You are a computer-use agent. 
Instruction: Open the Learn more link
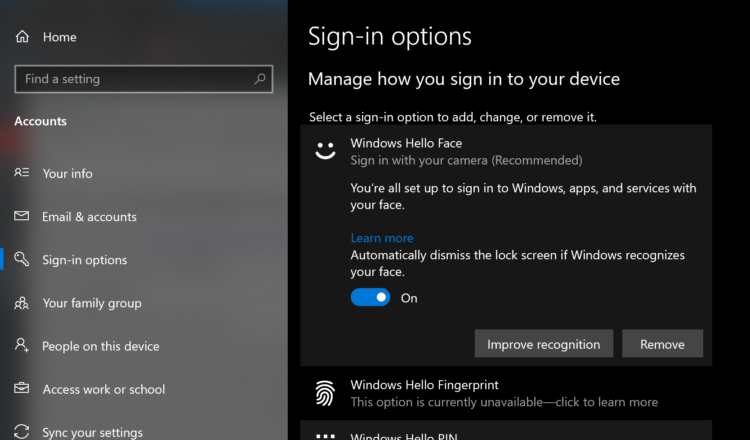(381, 238)
